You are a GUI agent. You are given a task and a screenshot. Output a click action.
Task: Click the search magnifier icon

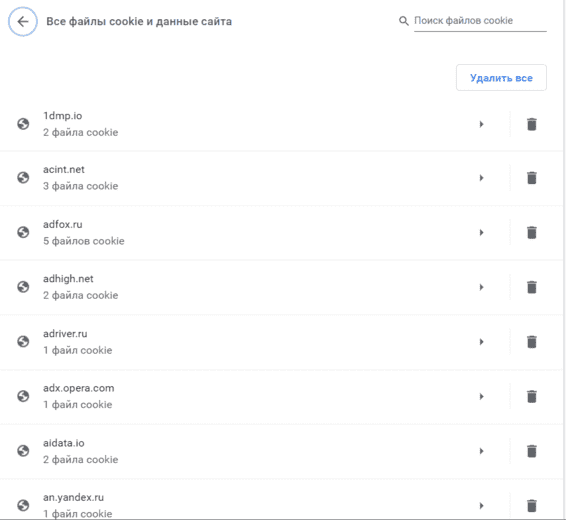pos(404,21)
